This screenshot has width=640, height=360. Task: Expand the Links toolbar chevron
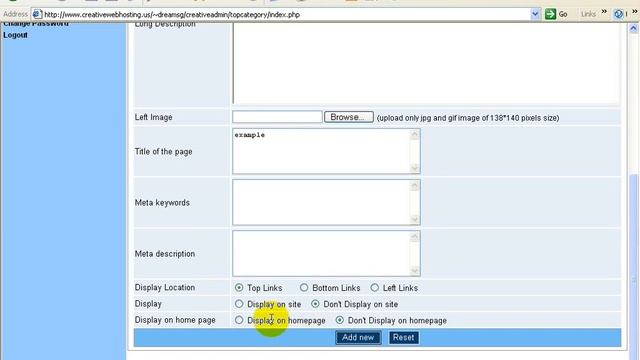[x=604, y=12]
